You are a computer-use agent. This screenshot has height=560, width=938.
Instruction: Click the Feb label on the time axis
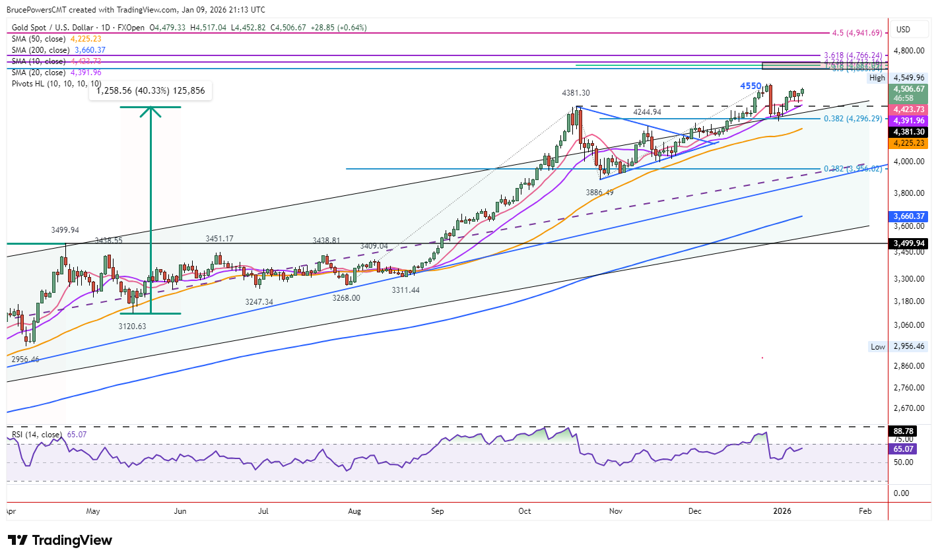click(x=865, y=511)
